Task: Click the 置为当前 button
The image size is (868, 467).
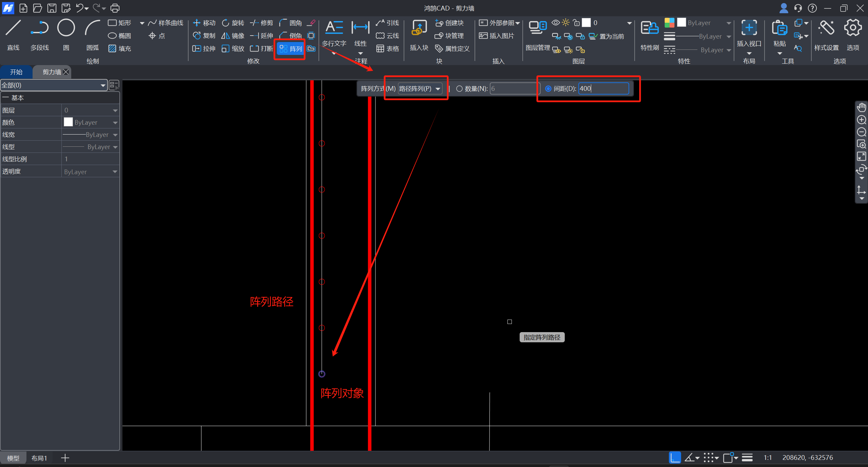Action: [607, 36]
